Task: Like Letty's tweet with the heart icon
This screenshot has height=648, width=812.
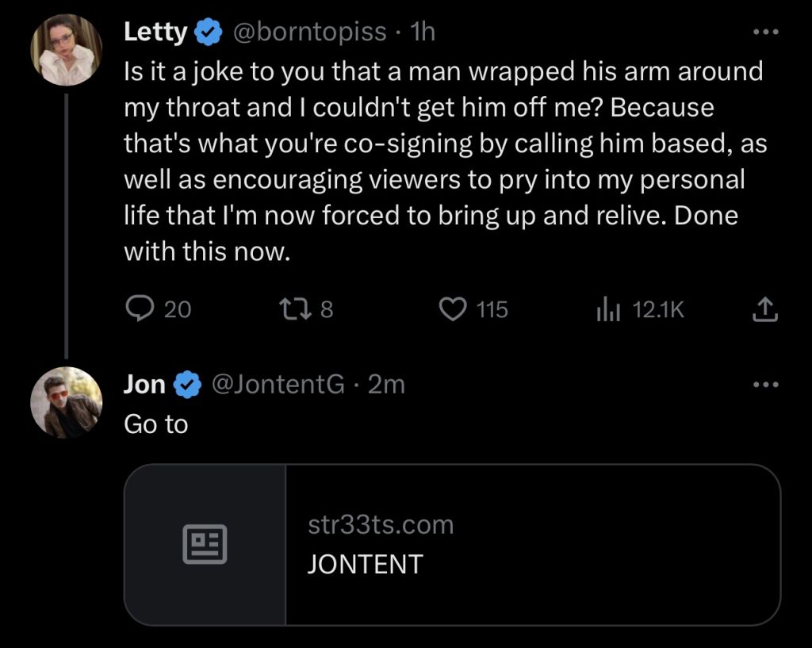Action: (454, 309)
